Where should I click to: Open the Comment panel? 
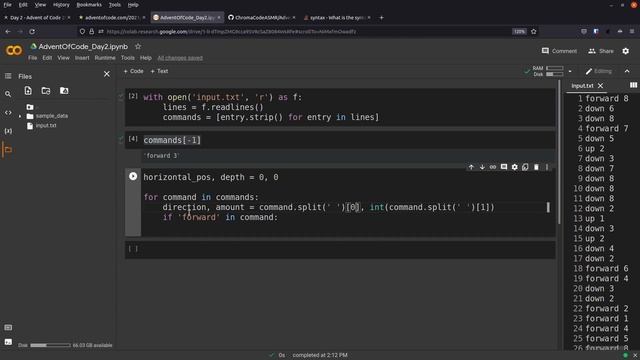[559, 51]
